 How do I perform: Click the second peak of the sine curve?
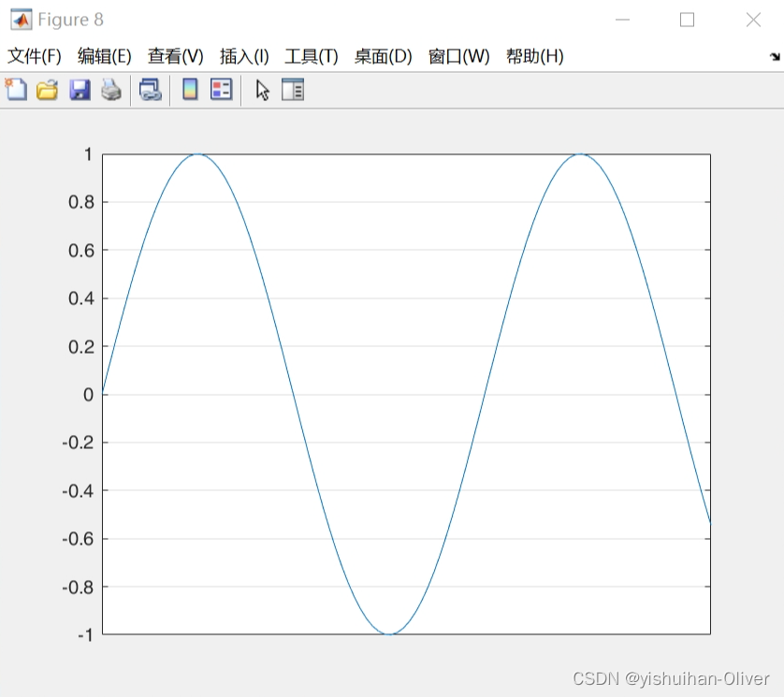[580, 154]
